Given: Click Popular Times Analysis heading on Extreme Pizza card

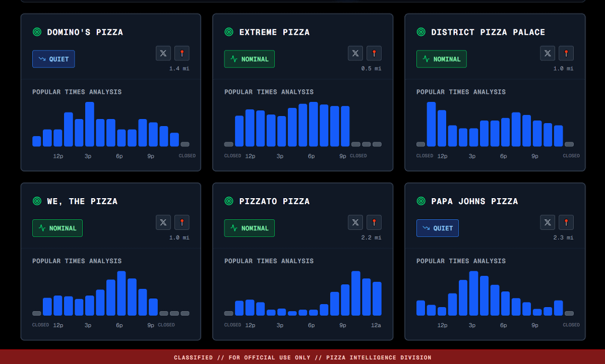Looking at the screenshot, I should point(269,92).
